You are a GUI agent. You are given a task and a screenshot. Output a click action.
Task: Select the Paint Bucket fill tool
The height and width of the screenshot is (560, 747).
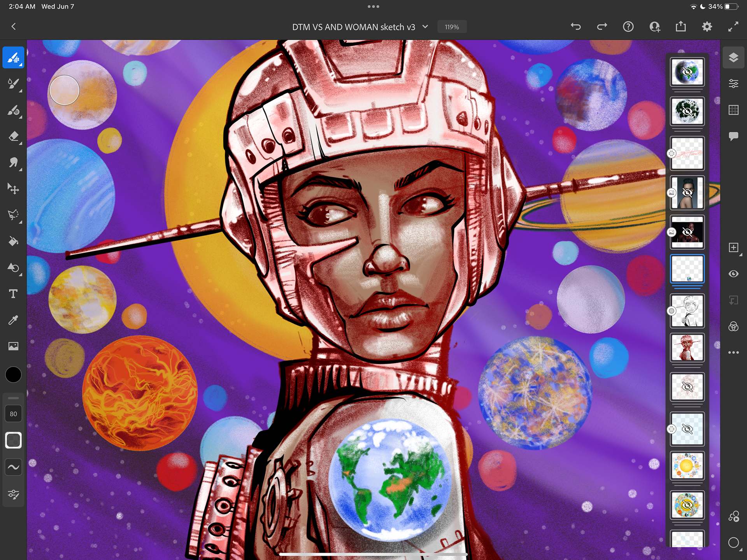[13, 242]
